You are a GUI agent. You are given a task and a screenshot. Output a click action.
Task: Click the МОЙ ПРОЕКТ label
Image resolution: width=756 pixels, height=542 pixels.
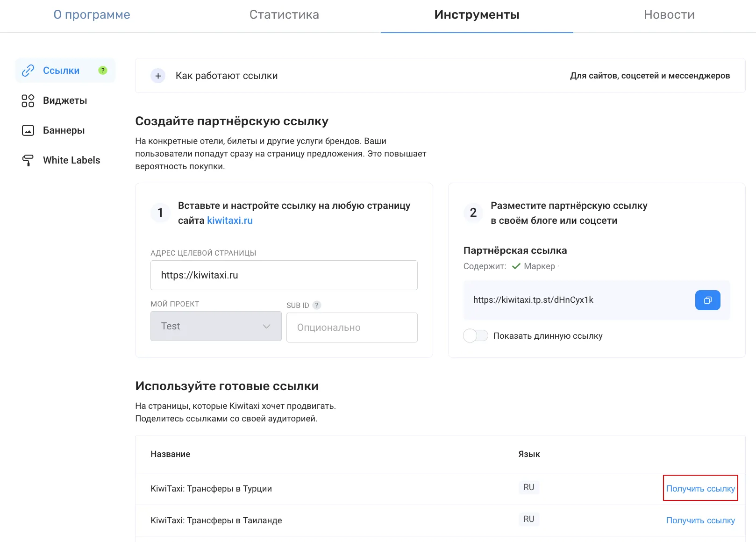[x=175, y=304]
